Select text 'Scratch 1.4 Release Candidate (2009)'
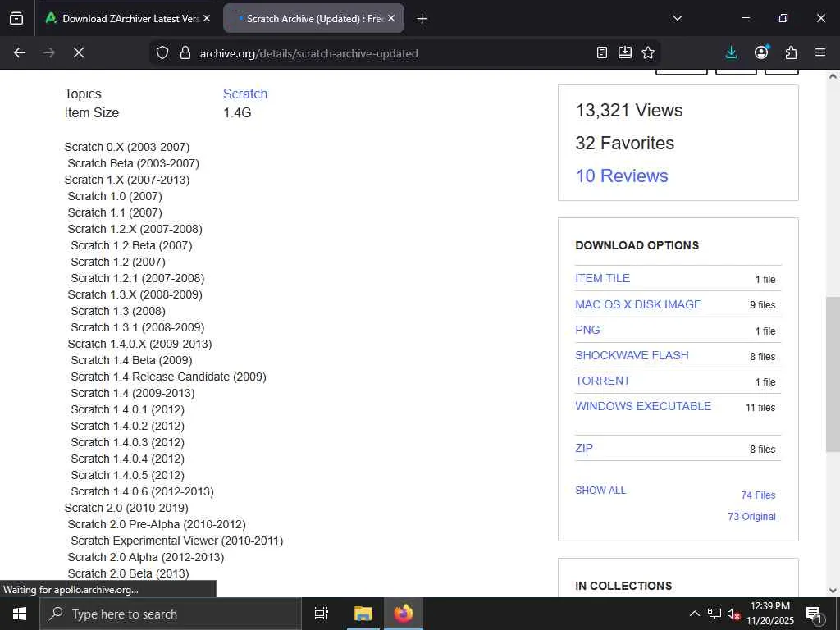 (x=169, y=377)
